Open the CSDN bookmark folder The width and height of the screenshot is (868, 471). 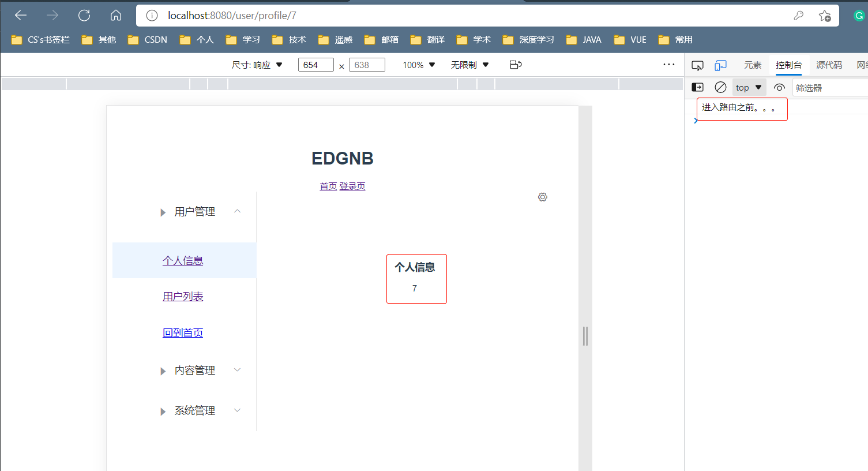pos(148,40)
